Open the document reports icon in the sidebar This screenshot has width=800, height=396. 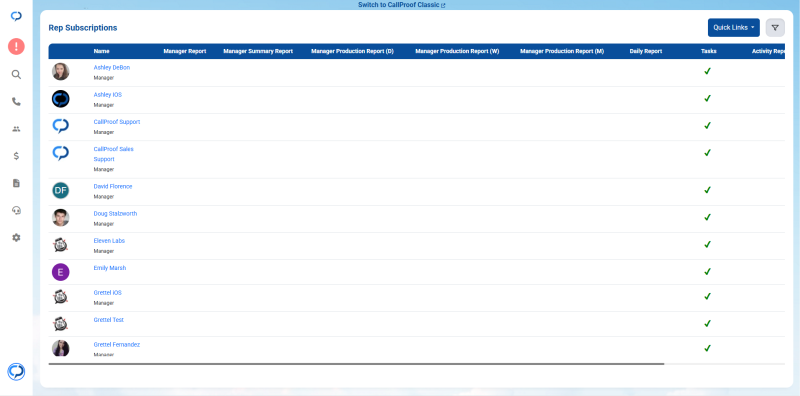coord(16,183)
